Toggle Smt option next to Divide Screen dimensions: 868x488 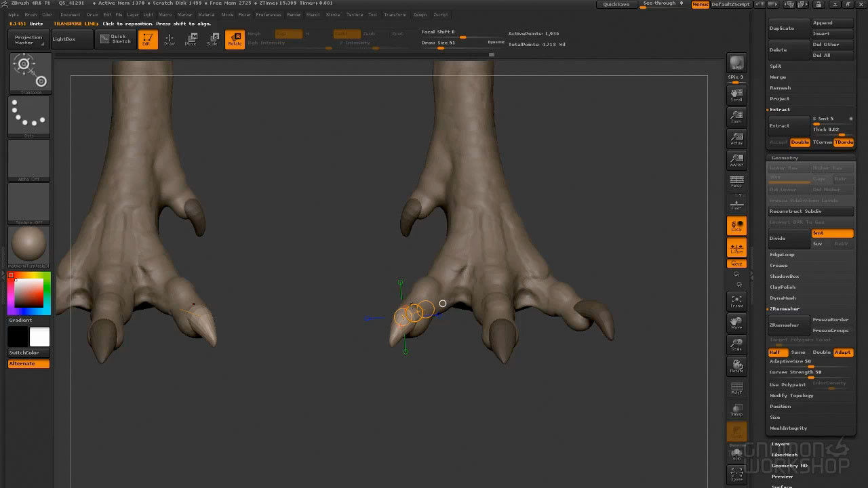pos(832,233)
